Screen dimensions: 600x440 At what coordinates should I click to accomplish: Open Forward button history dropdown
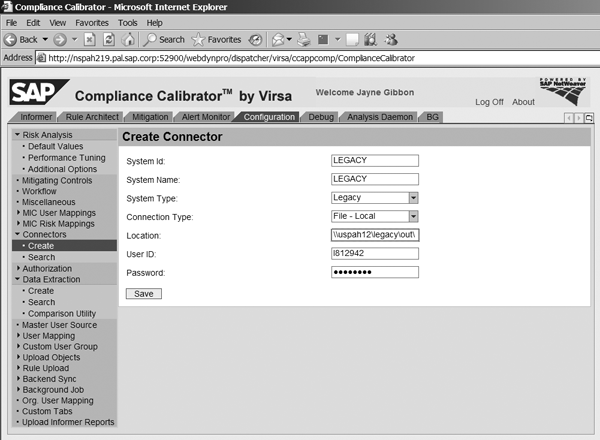click(75, 39)
